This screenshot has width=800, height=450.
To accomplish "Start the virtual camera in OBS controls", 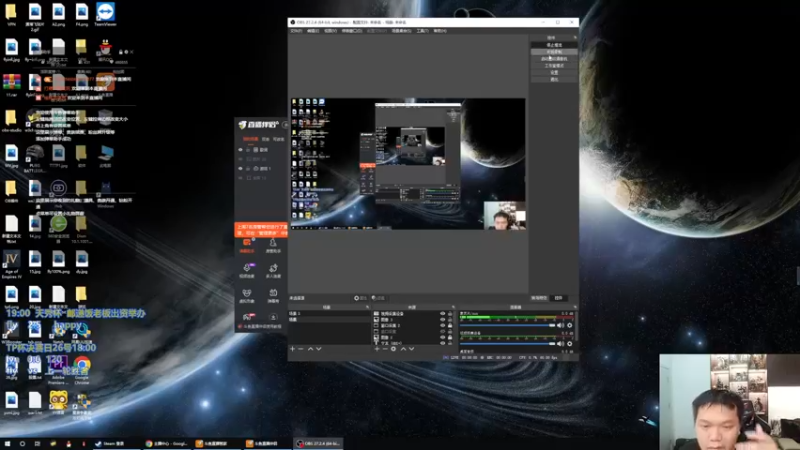I will [554, 59].
